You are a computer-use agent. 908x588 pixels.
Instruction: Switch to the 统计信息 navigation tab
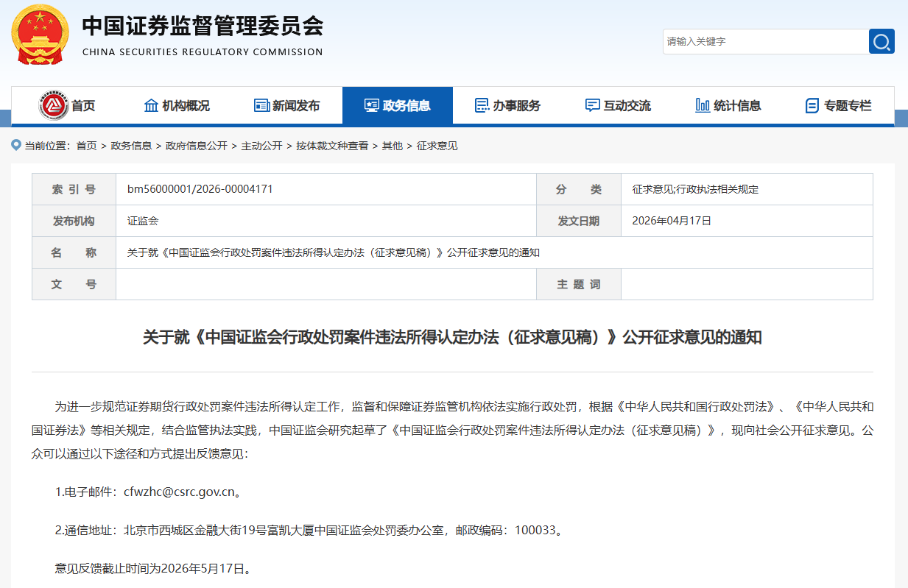[737, 106]
